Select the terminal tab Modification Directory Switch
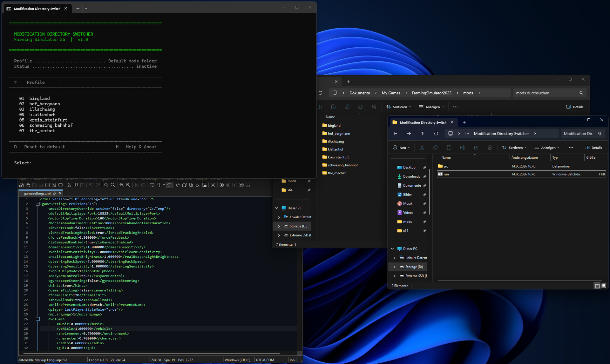The height and width of the screenshot is (364, 610). click(37, 9)
